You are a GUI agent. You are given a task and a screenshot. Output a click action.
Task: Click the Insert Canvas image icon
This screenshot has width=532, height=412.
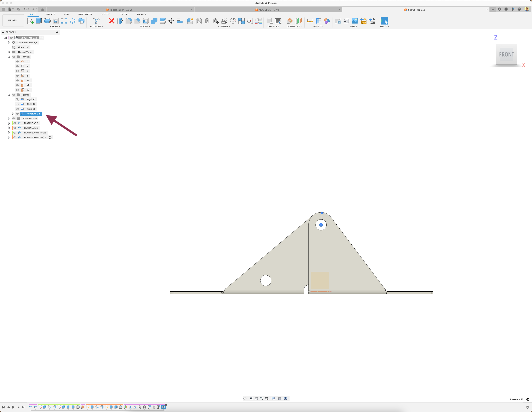pyautogui.click(x=355, y=21)
